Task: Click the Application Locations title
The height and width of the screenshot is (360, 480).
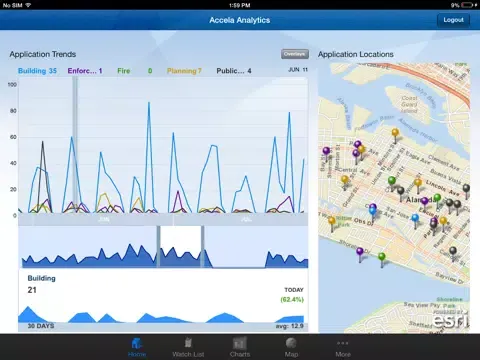Action: coord(355,54)
